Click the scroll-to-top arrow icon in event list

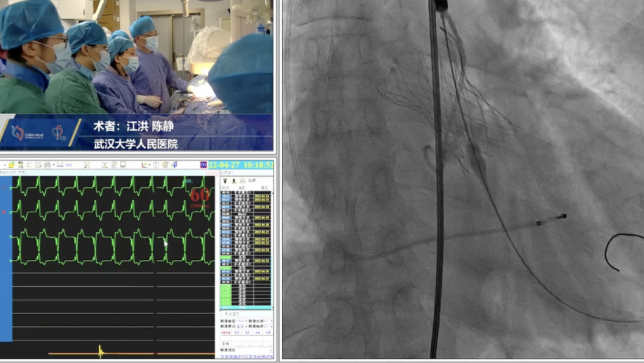click(x=225, y=181)
